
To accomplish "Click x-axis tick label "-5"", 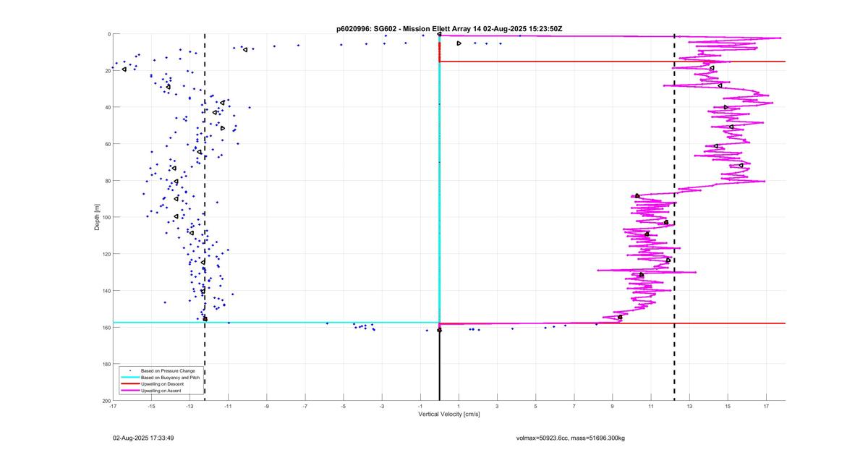I will [343, 407].
